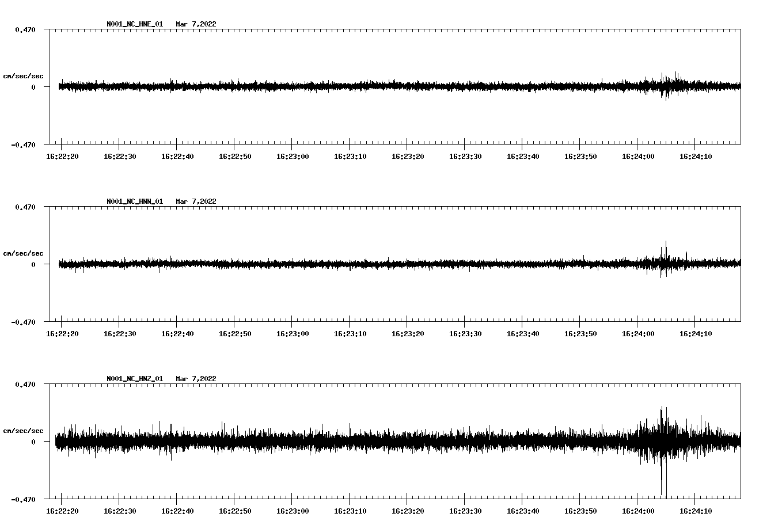782x532 pixels.
Task: Click 16:23:00 time label under HNN plot
Action: pos(293,333)
